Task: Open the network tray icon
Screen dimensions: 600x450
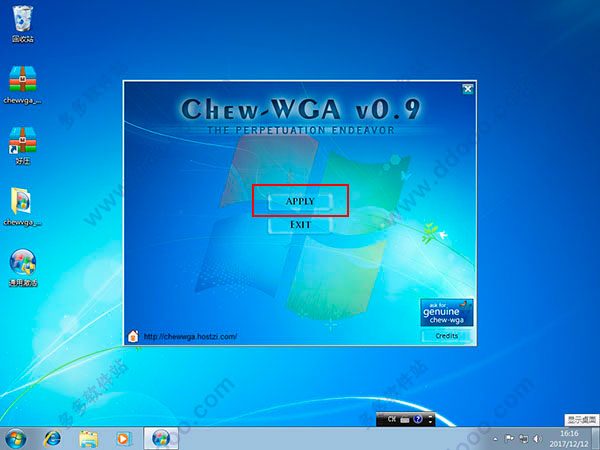Action: (x=523, y=439)
